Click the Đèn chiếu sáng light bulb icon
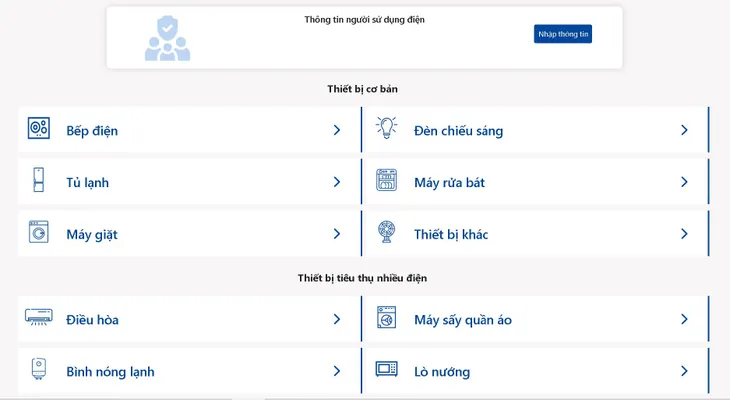 (386, 128)
